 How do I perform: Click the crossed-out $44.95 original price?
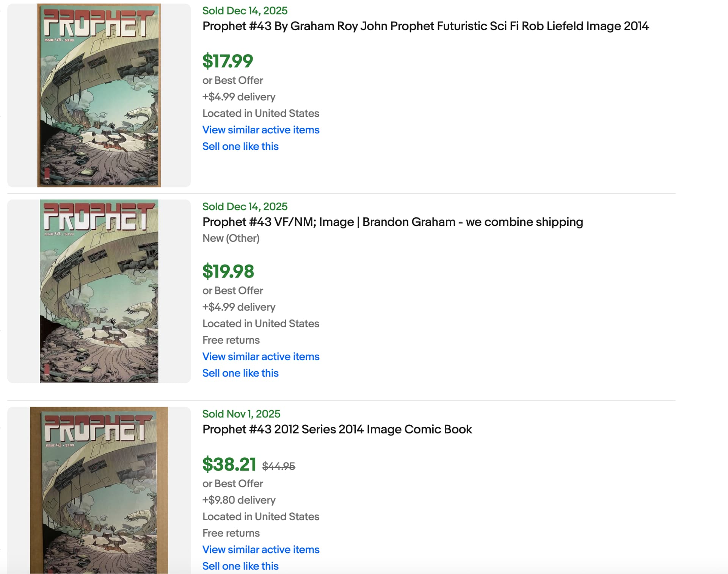[x=279, y=466]
